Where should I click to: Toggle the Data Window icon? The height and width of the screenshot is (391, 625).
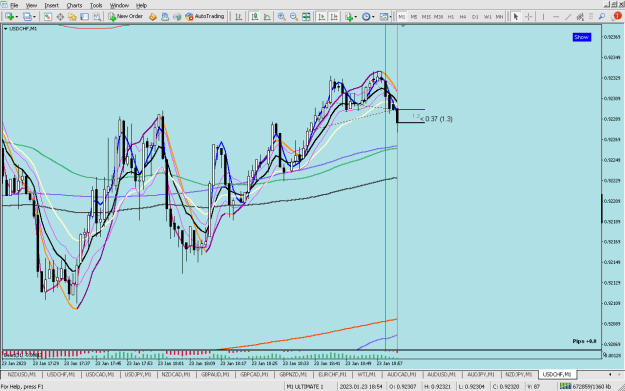[x=60, y=17]
